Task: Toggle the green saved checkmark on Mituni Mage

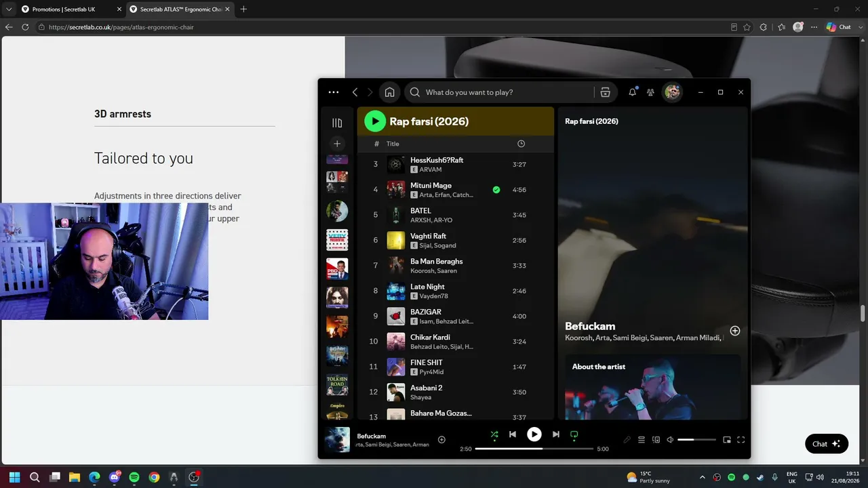Action: 496,190
